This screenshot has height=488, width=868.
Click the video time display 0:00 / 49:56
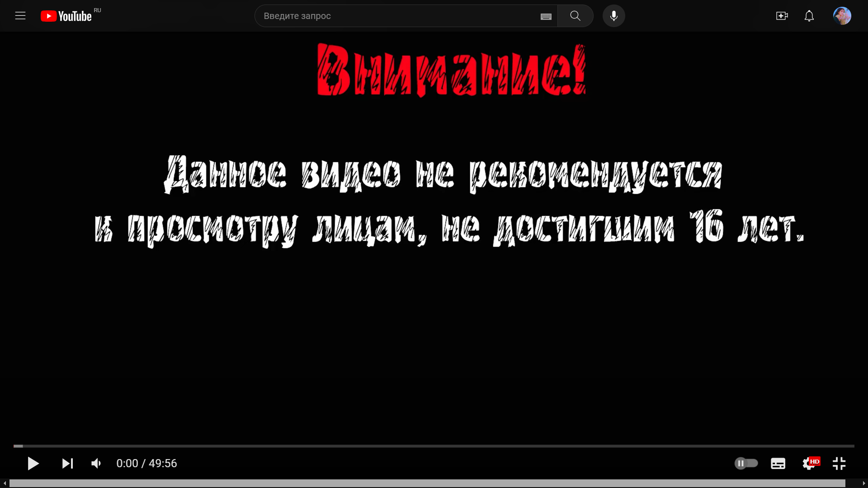click(146, 463)
